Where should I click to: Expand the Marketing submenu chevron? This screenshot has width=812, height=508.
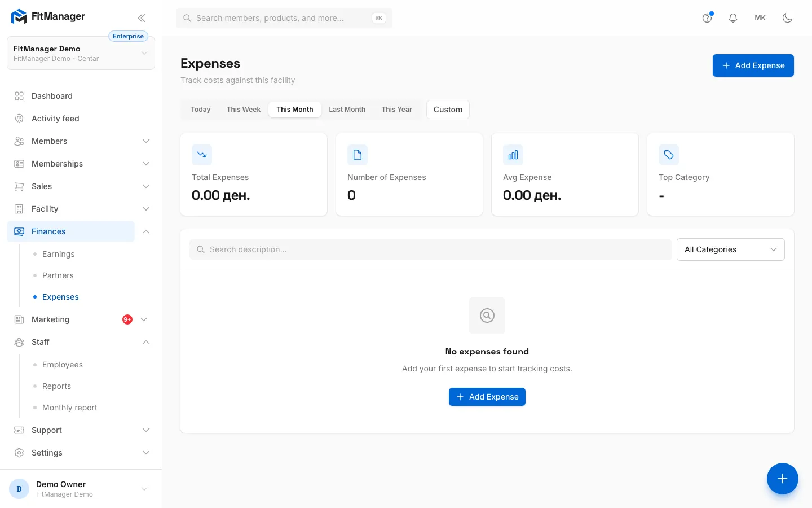pyautogui.click(x=144, y=319)
